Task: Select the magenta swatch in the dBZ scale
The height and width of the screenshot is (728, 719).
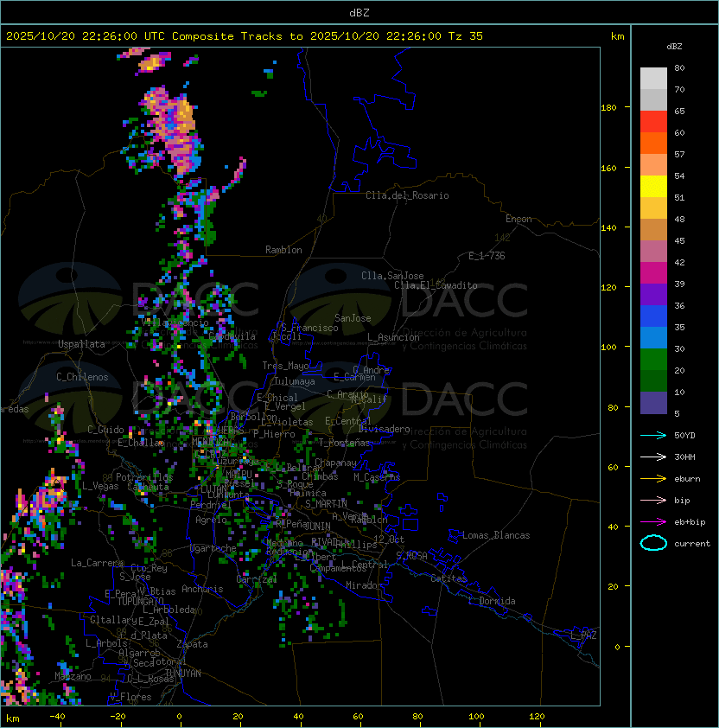Action: point(653,273)
